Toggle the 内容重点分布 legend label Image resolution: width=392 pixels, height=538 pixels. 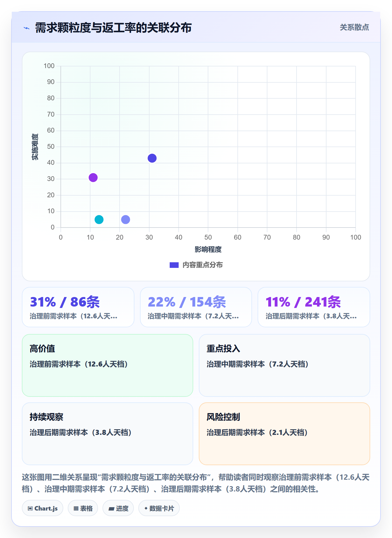click(x=202, y=265)
